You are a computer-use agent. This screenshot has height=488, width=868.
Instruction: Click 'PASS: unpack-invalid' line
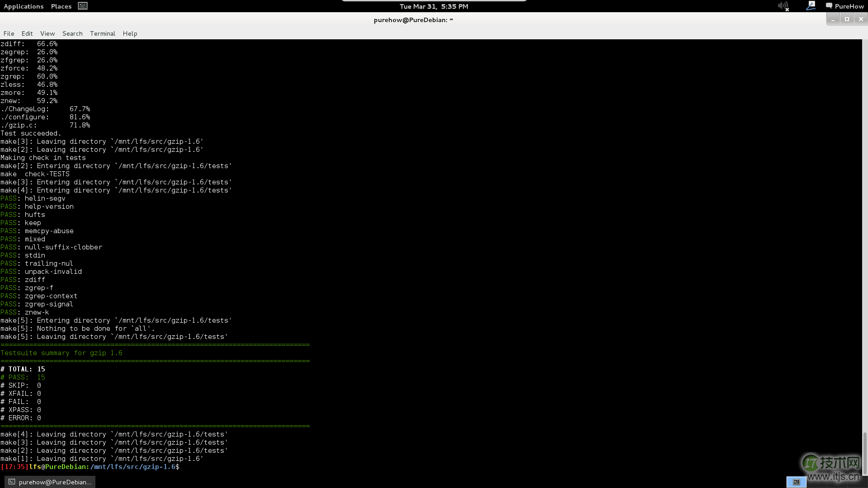pyautogui.click(x=41, y=272)
